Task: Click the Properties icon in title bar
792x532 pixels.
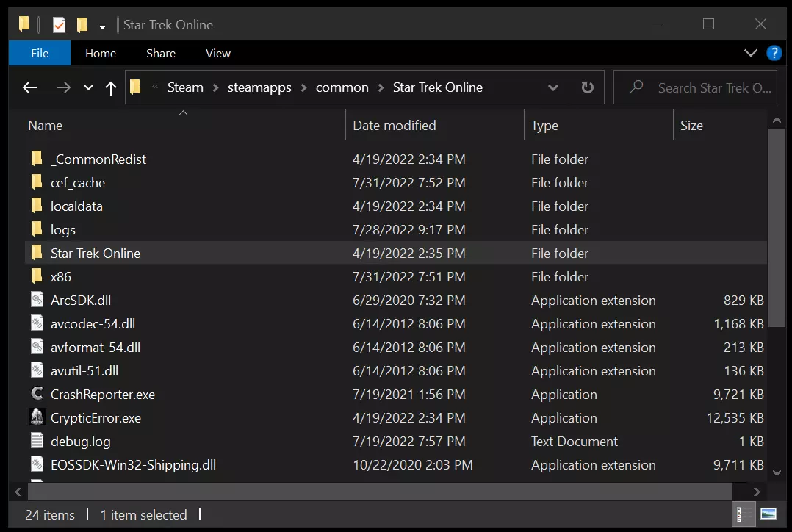Action: [x=59, y=25]
